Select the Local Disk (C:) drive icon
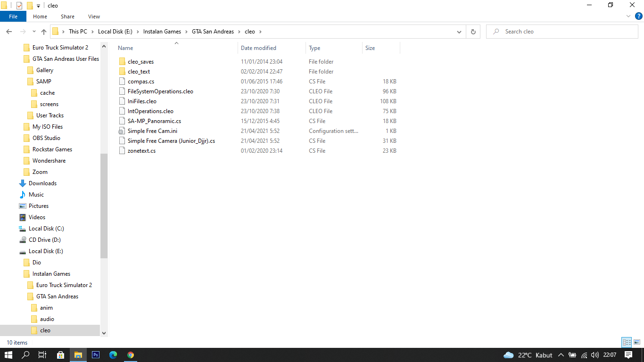Viewport: 644px width, 362px height. 23,229
